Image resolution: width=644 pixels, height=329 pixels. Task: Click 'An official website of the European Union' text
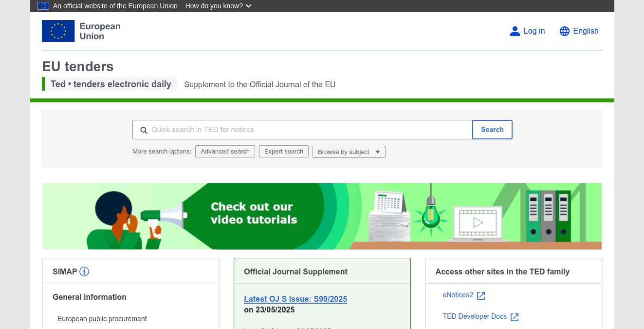(x=115, y=6)
